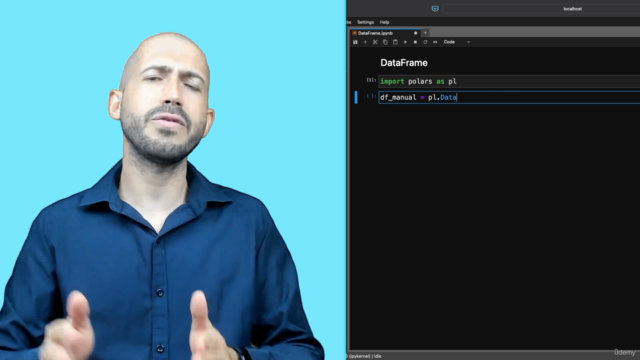Focus the import polars as pl cell
The image size is (640, 360).
coord(509,81)
